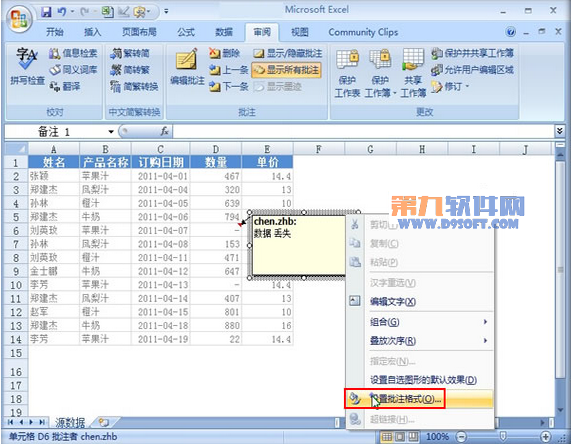Click inside the chen.zhb comment box
Screen dimensions: 572x444
point(299,244)
